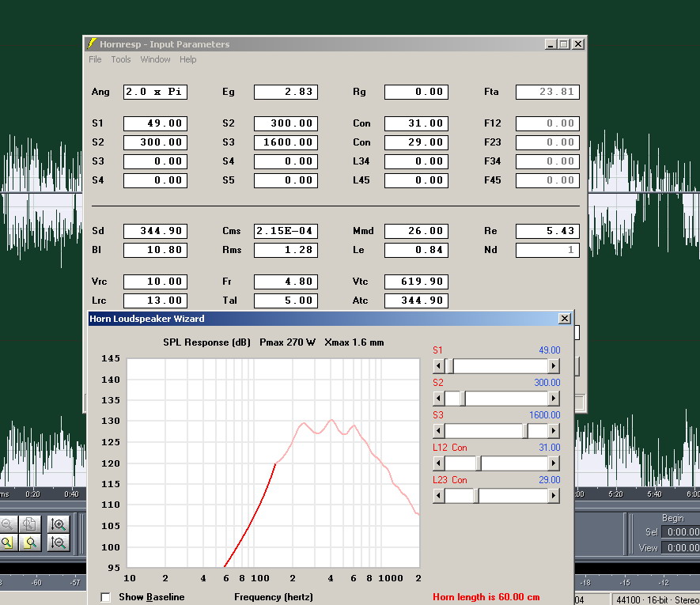The image size is (700, 605).
Task: Click the Hornresp lightning title bar icon
Action: 92,43
